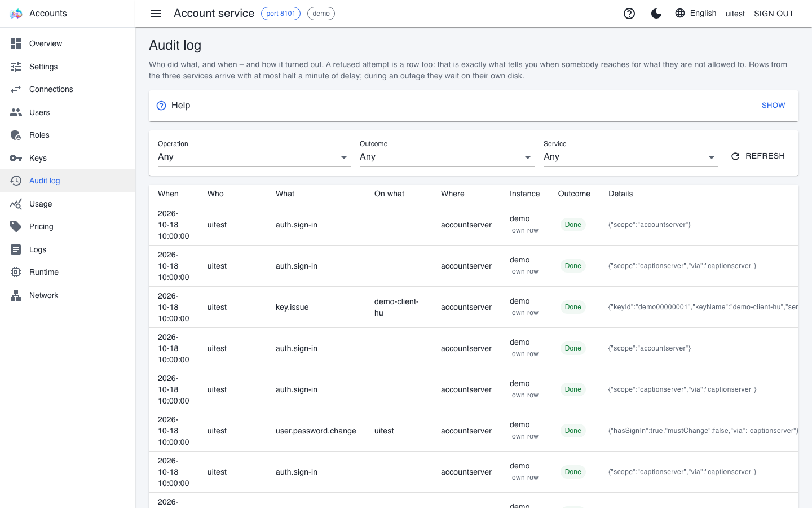This screenshot has width=812, height=508.
Task: Click the user.password.change operation cell
Action: [x=316, y=431]
